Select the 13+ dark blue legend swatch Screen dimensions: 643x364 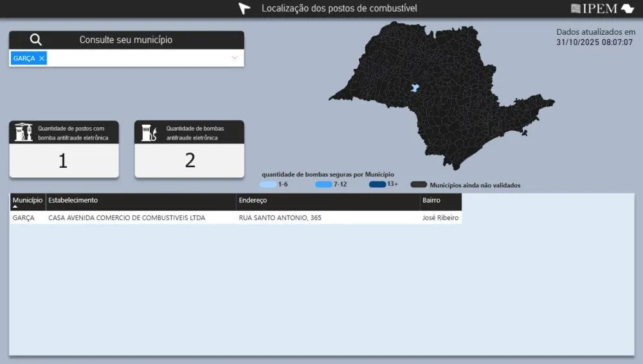377,185
